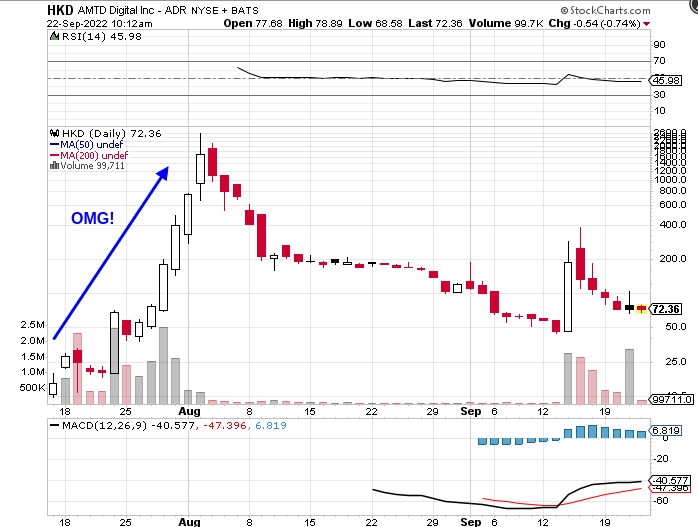698x527 pixels.
Task: Click the 45.98 RSI value tag
Action: 666,81
